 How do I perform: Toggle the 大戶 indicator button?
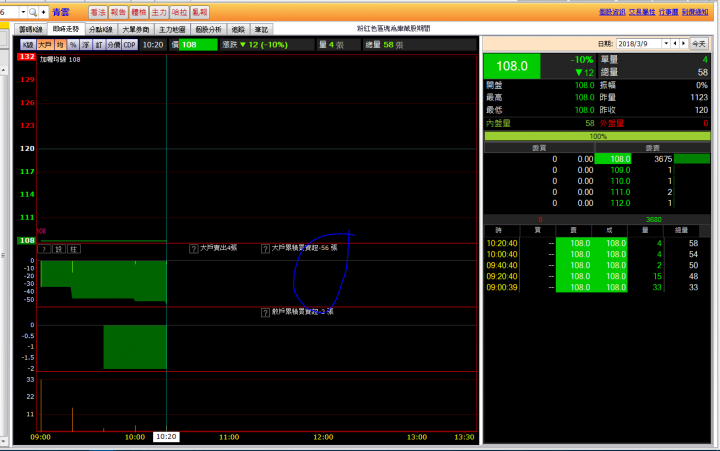pyautogui.click(x=45, y=45)
